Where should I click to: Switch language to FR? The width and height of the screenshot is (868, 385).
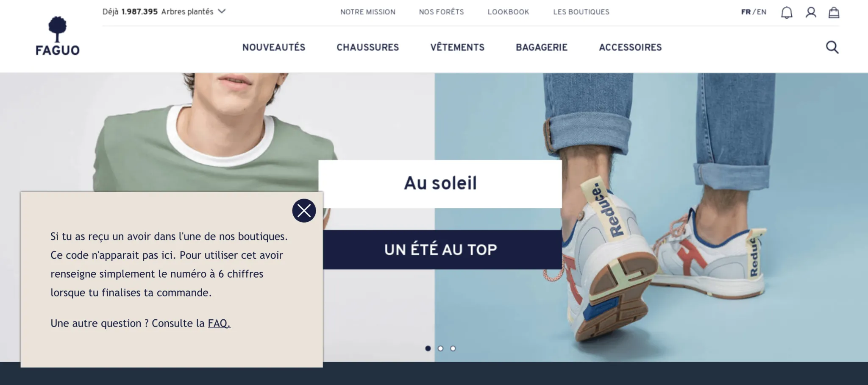point(746,12)
